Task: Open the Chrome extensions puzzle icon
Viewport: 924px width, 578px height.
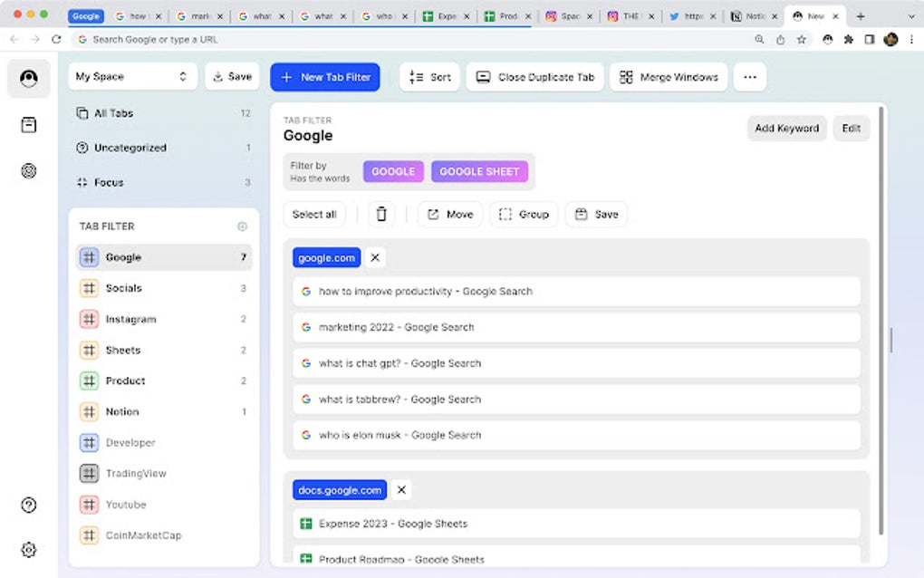Action: [x=847, y=40]
